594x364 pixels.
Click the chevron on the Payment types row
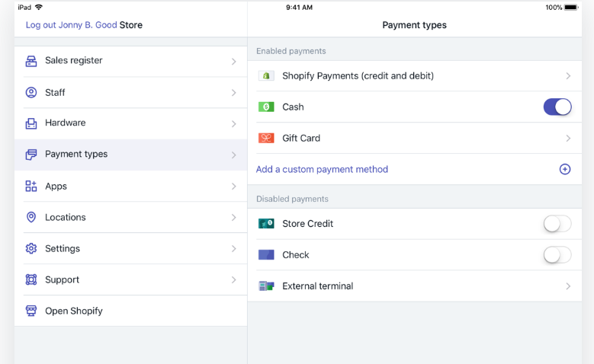click(234, 155)
